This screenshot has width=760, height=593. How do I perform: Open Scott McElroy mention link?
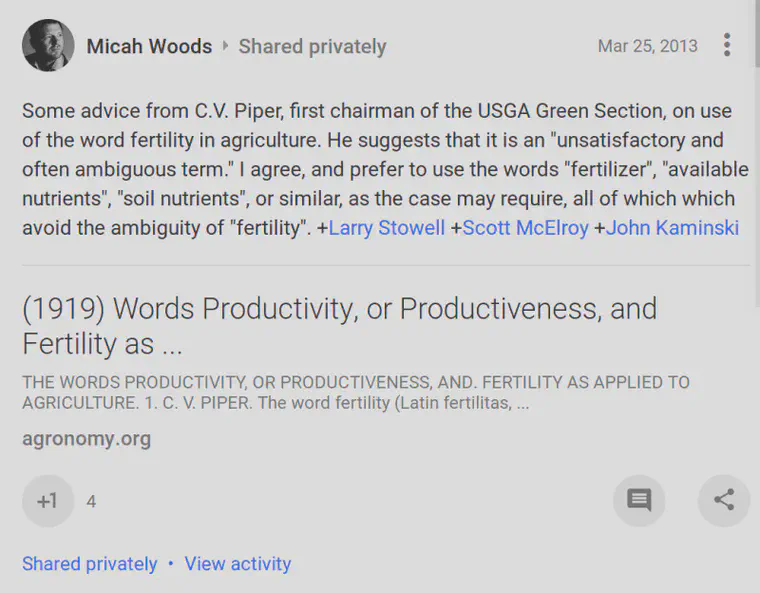coord(525,227)
